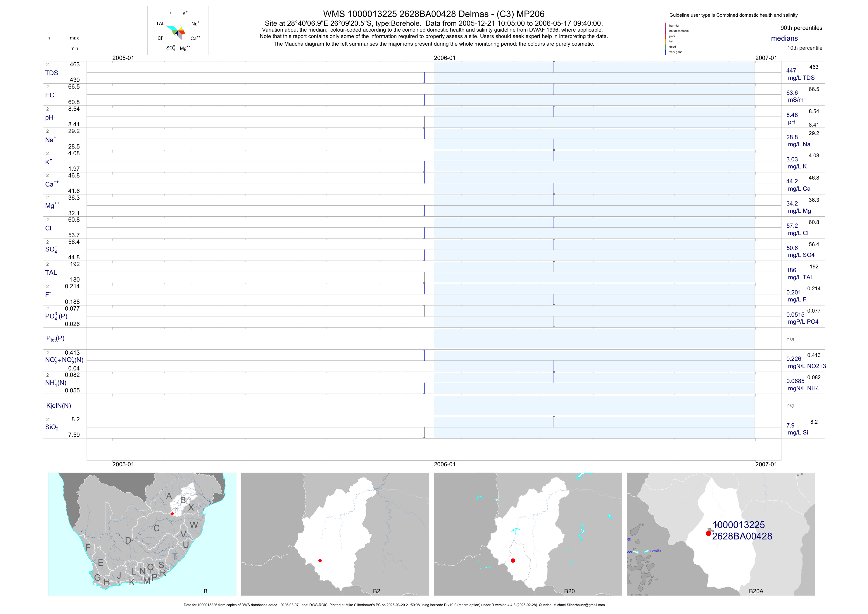Image resolution: width=868 pixels, height=614 pixels.
Task: Click the guideline colour scale bar
Action: click(x=666, y=39)
